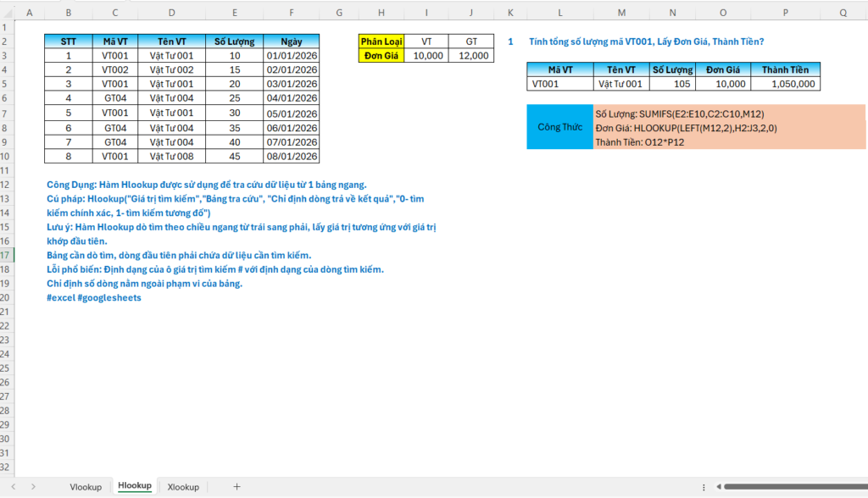
Task: Click the horizontal scrollbar left arrow
Action: click(719, 487)
